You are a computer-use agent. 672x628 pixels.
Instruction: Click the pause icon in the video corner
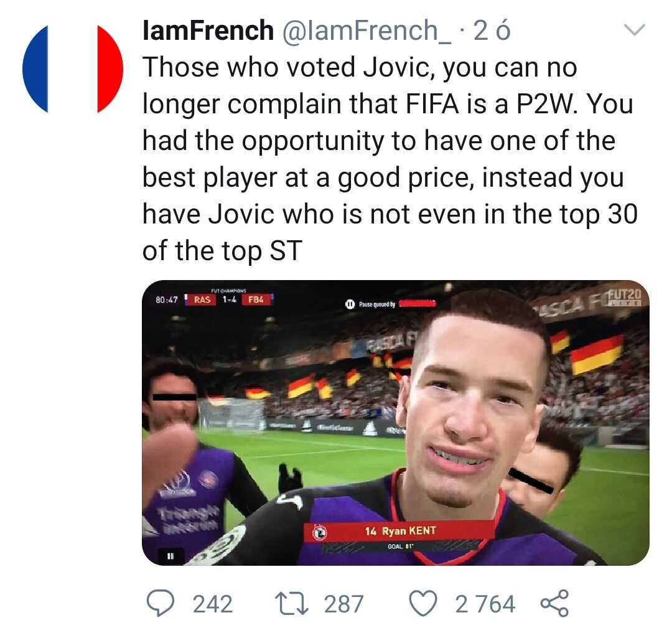pyautogui.click(x=170, y=553)
